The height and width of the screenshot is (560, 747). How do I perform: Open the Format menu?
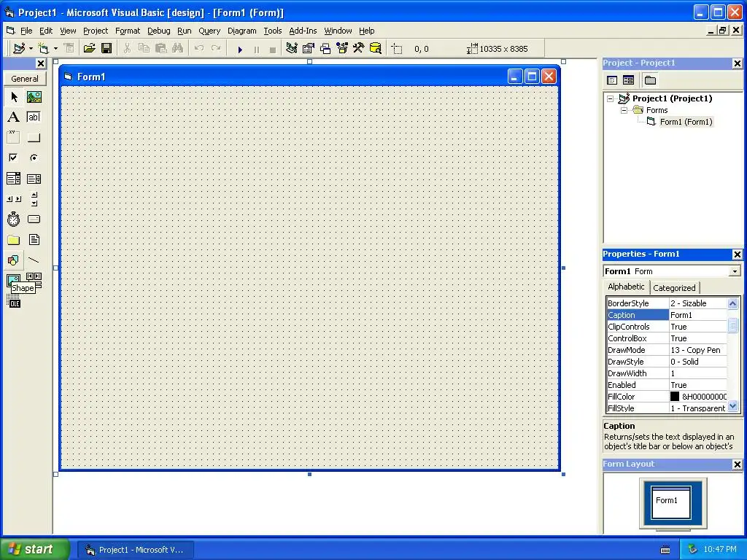[x=128, y=31]
